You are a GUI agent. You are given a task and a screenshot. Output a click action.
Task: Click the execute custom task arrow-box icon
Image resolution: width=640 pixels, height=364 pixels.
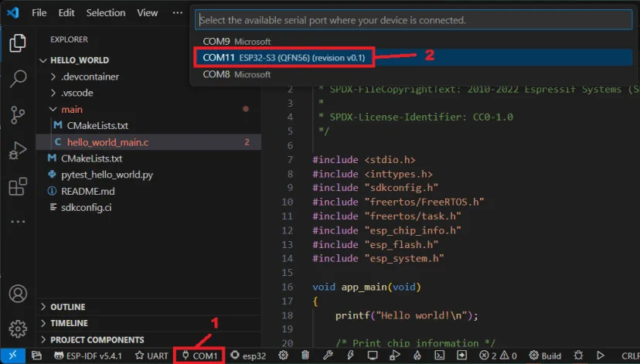click(461, 355)
